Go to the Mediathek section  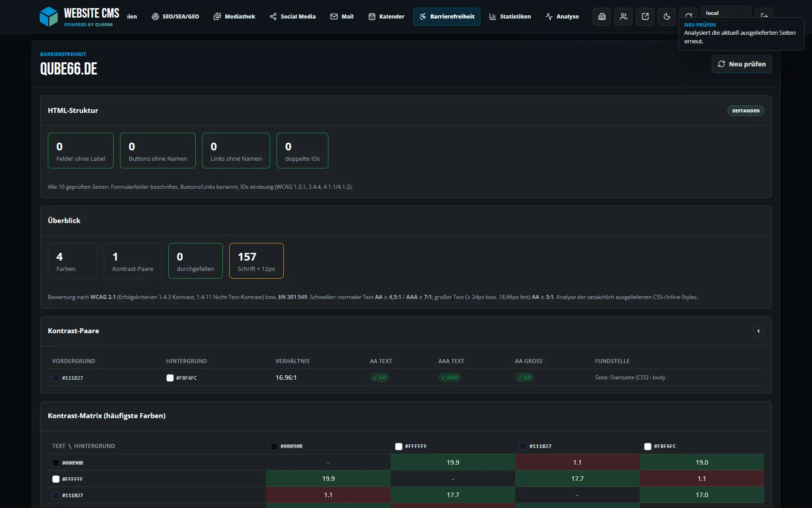(234, 17)
